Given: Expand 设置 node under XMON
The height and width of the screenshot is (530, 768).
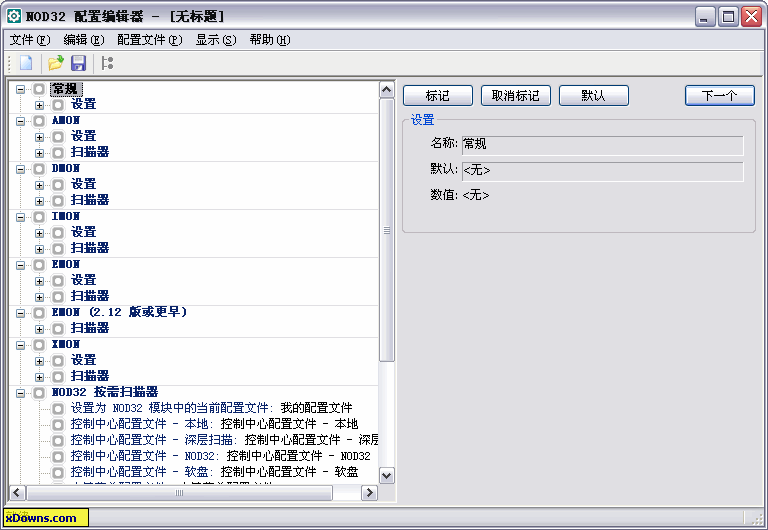Looking at the screenshot, I should [x=39, y=361].
